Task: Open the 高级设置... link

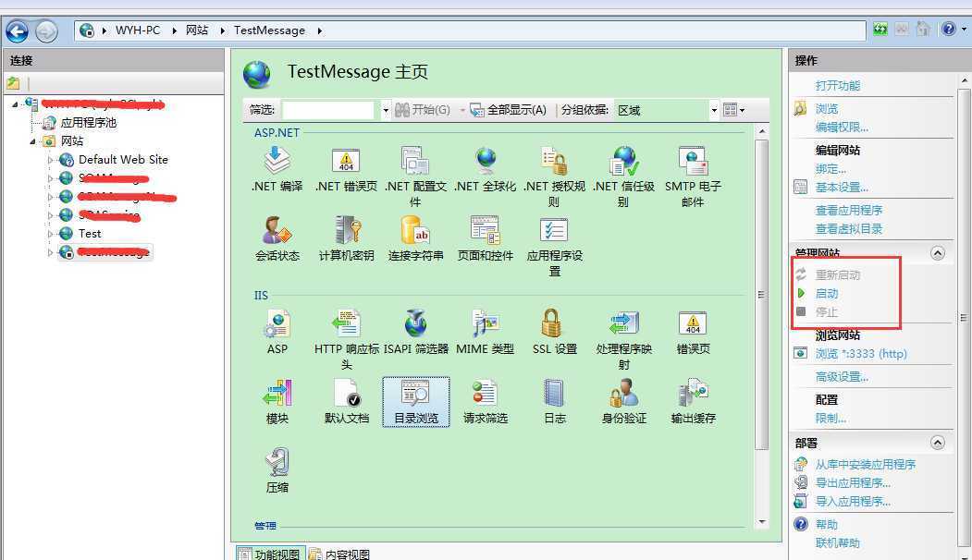Action: coord(842,377)
